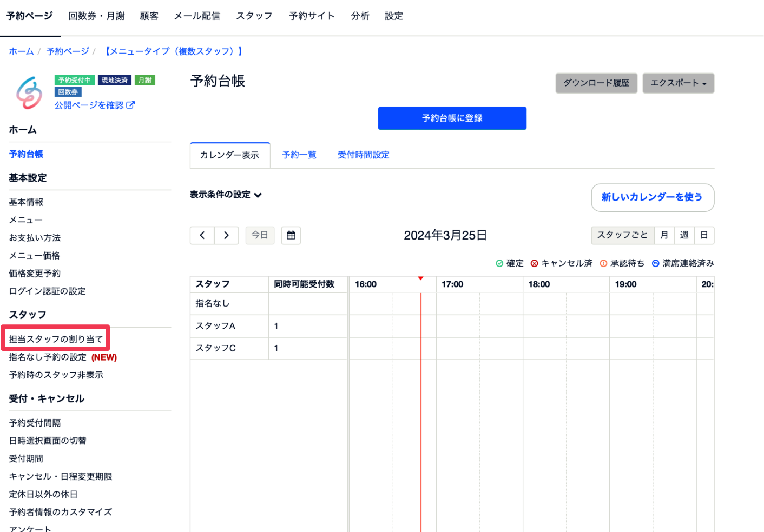Open 予約時のスタッフ非表示 in sidebar
This screenshot has height=532, width=764.
56,375
